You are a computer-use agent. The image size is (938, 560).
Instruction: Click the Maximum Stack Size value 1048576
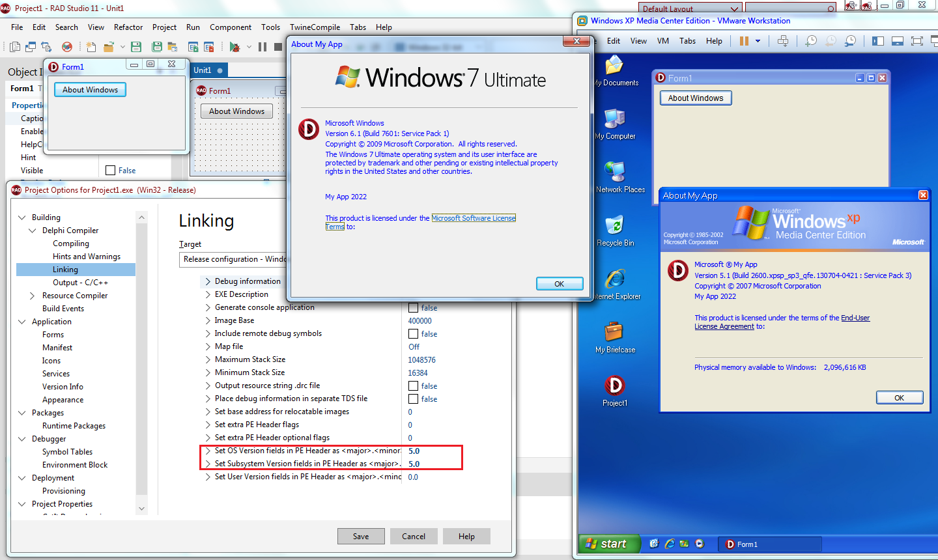tap(422, 360)
